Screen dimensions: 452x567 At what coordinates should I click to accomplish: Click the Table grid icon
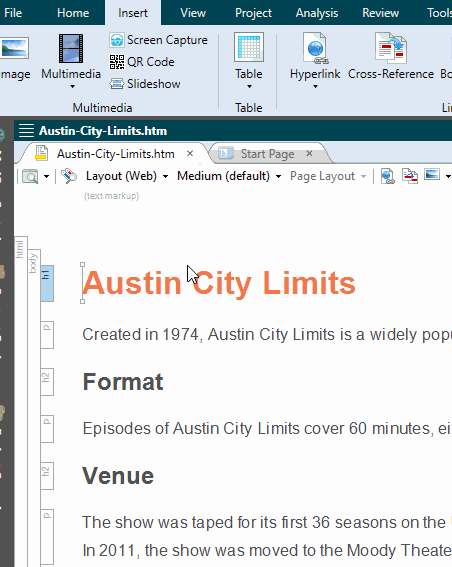[249, 47]
